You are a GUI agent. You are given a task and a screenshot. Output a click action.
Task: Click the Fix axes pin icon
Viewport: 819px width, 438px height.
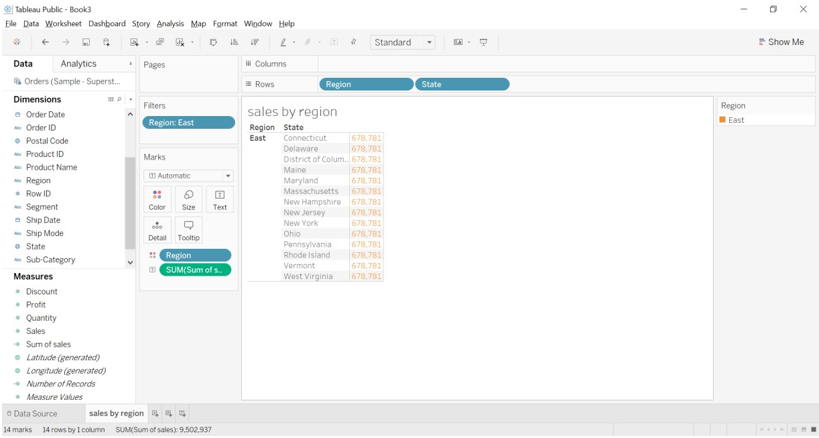[x=354, y=42]
